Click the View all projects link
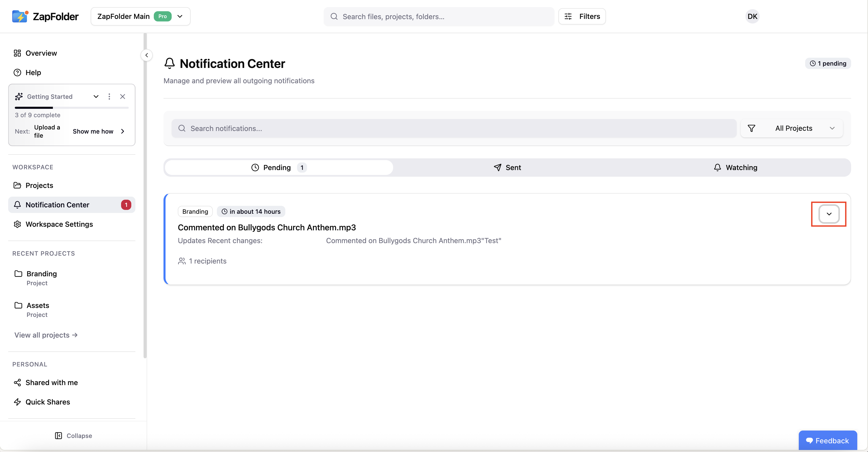This screenshot has height=452, width=868. tap(46, 335)
